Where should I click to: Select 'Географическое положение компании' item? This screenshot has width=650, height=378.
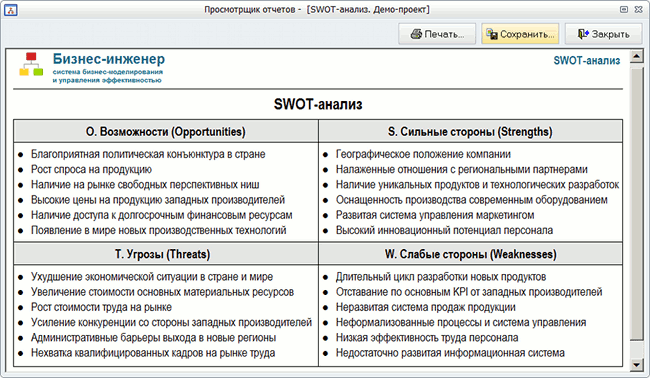(423, 154)
